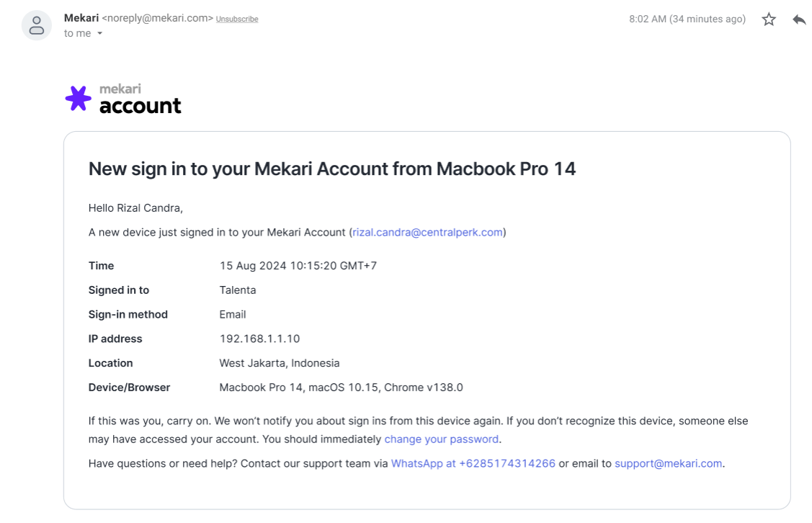812x523 pixels.
Task: Click the support@mekari.com email link
Action: pyautogui.click(x=668, y=463)
